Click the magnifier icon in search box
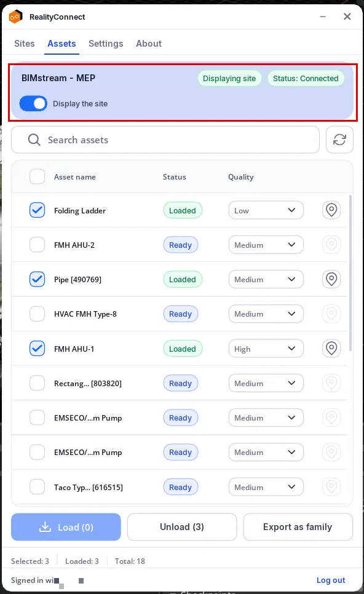Viewport: 364px width, 594px height. [x=34, y=140]
